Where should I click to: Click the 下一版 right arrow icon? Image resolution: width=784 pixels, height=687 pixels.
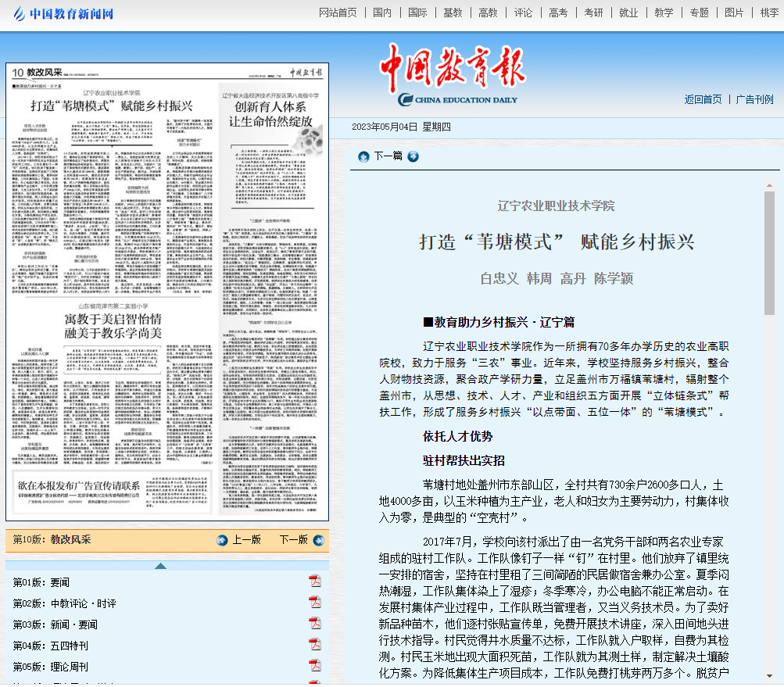(x=318, y=540)
